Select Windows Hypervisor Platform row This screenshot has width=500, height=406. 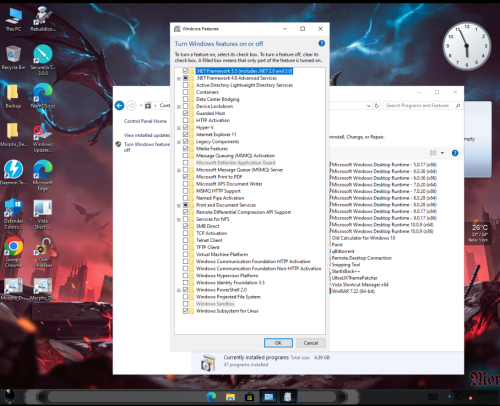pos(227,275)
